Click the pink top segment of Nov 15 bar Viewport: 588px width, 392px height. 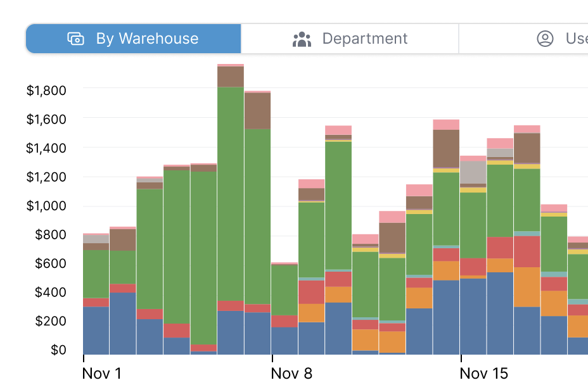(x=473, y=158)
